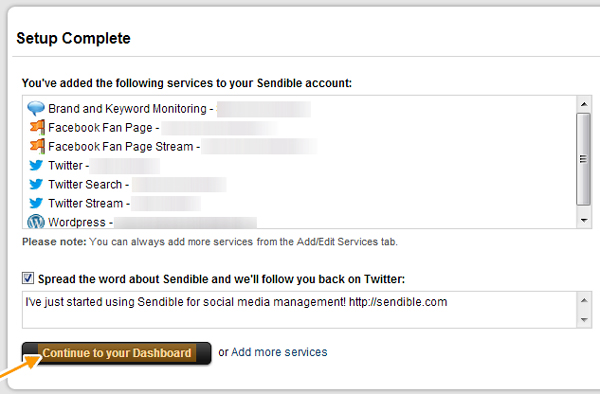Click the Twitter Search bird icon
This screenshot has width=600, height=394.
click(x=36, y=184)
